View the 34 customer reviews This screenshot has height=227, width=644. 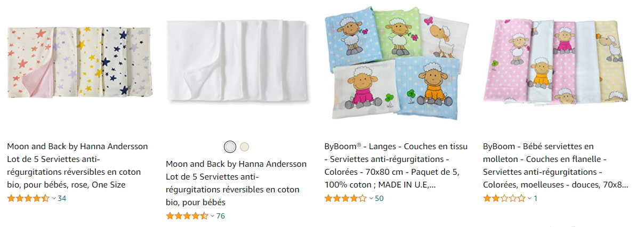[62, 199]
